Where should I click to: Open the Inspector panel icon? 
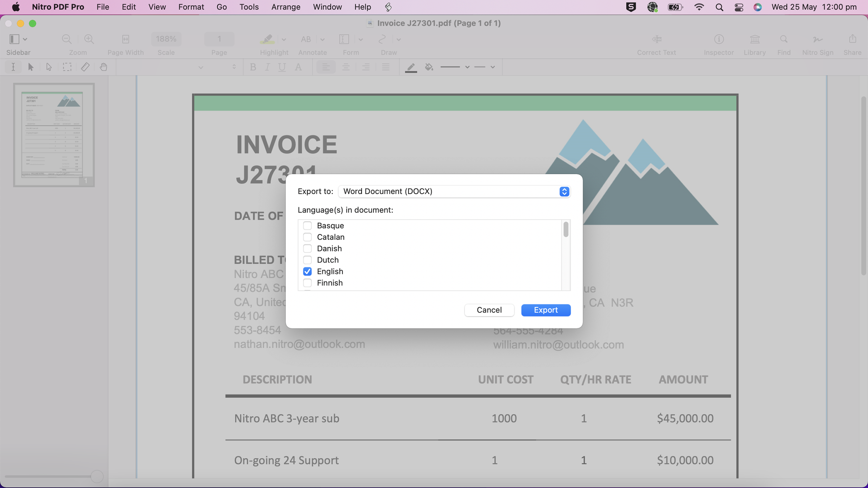point(719,39)
